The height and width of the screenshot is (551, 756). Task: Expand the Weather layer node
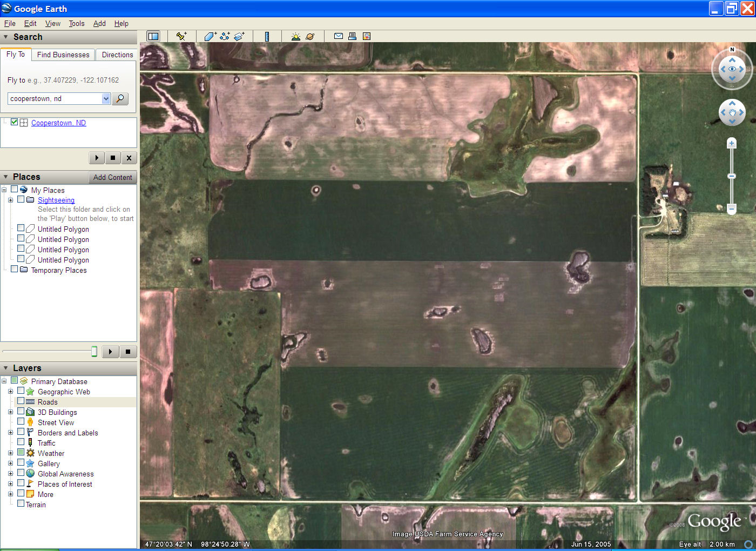point(10,453)
